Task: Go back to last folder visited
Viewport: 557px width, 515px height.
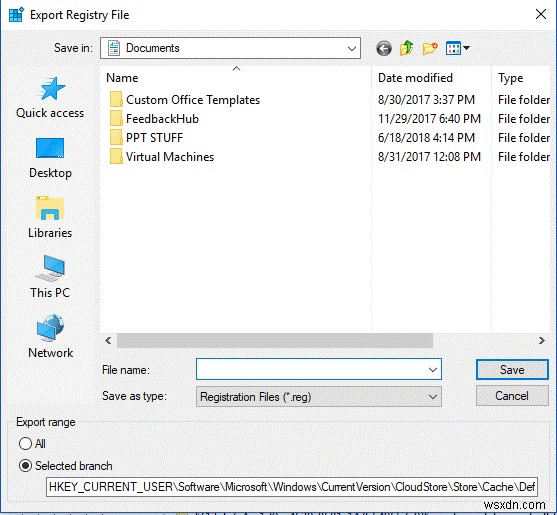Action: [384, 48]
